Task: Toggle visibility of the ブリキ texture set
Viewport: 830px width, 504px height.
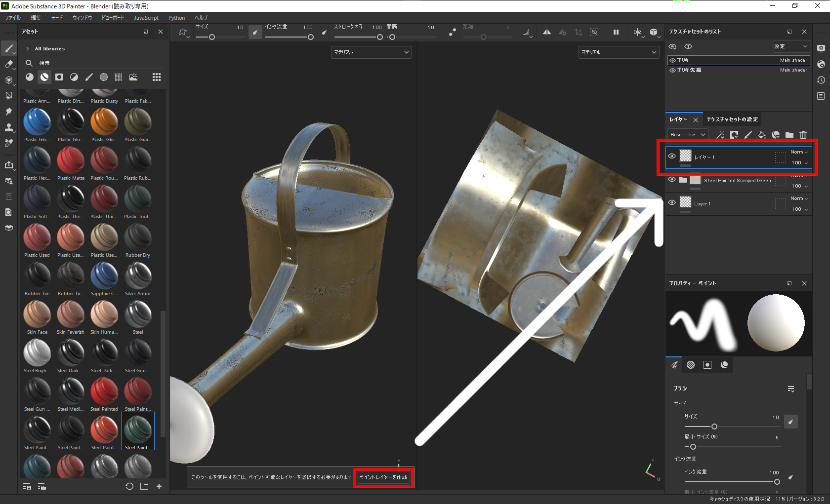Action: pos(672,60)
